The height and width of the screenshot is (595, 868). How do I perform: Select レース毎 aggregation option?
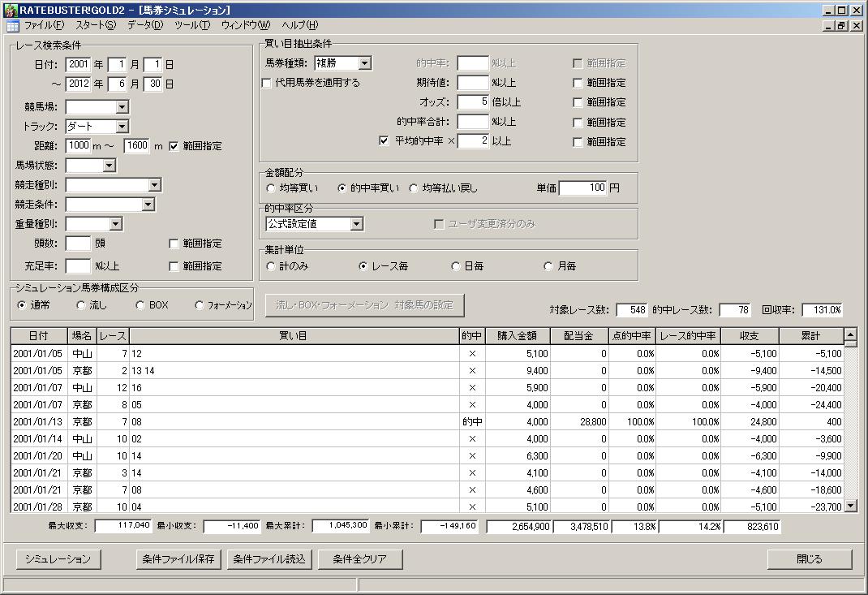point(363,266)
